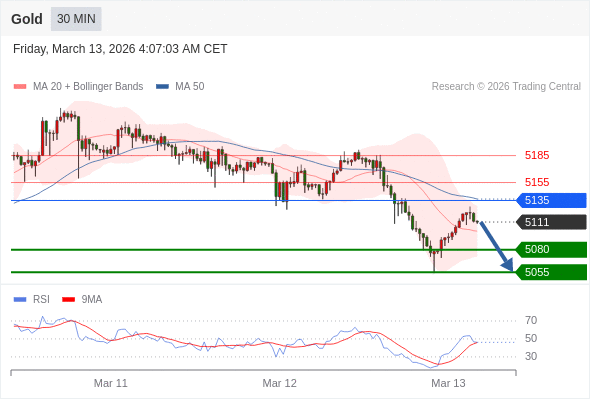Click the Gold instrument title
Image resolution: width=590 pixels, height=400 pixels.
[27, 19]
